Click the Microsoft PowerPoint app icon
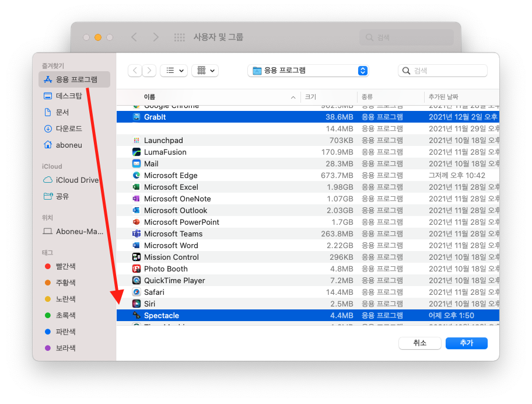 (x=136, y=222)
